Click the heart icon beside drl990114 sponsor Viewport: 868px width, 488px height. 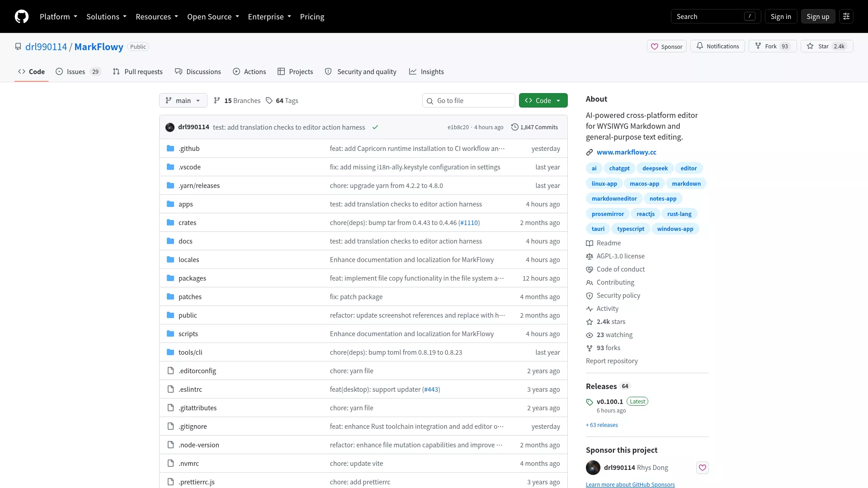point(703,468)
